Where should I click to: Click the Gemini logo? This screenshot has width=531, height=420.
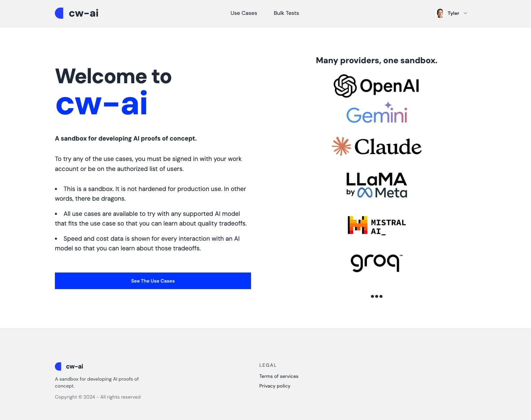[377, 113]
